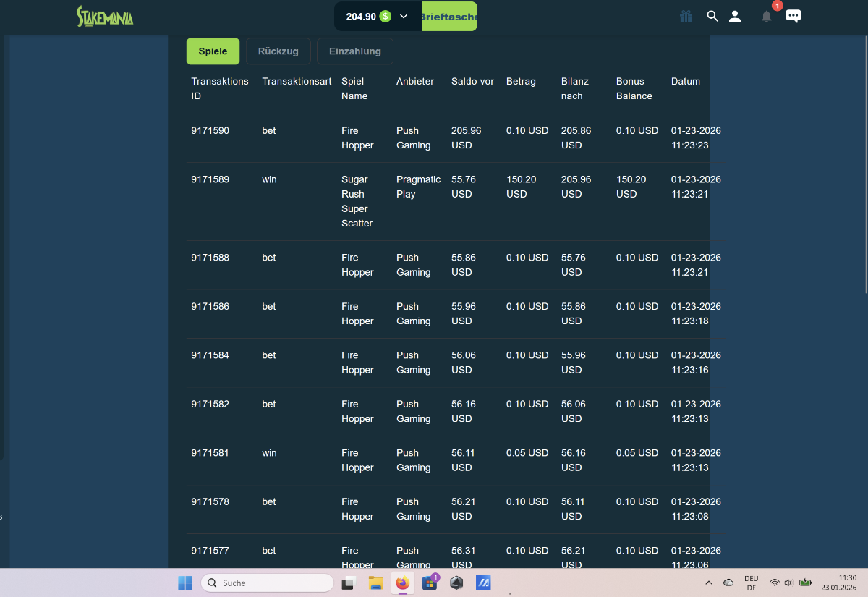Open the DEU keyboard language switcher
The width and height of the screenshot is (868, 597).
(x=751, y=583)
